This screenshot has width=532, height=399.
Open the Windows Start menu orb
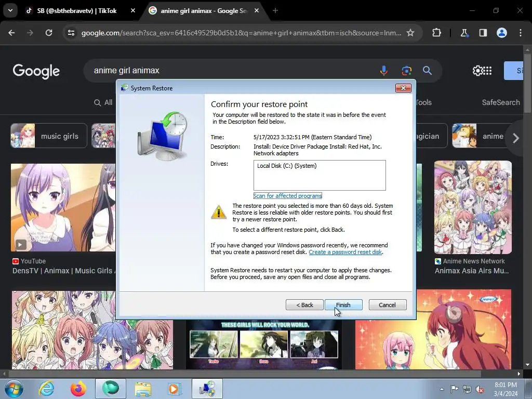(14, 389)
